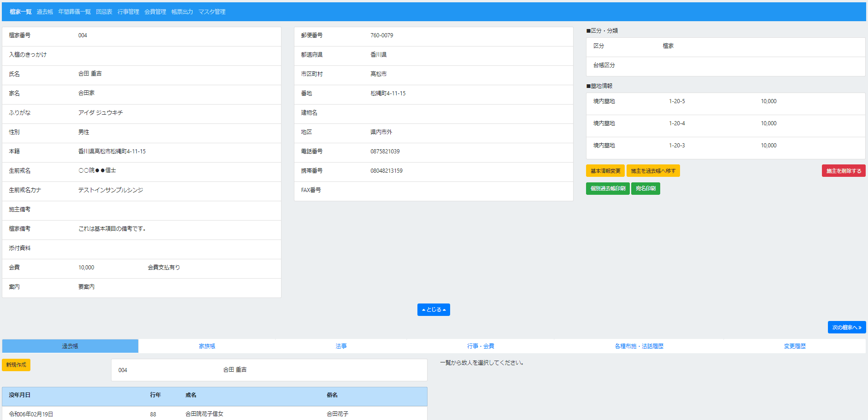This screenshot has width=868, height=420.
Task: Open the 過去帳 menu in the navigation bar
Action: click(44, 12)
